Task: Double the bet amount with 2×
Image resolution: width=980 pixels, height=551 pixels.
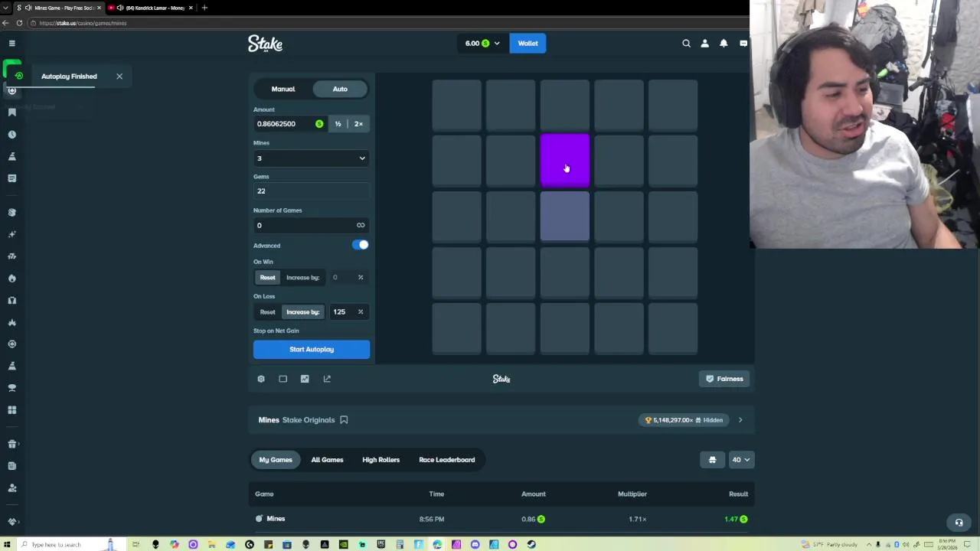Action: coord(358,124)
